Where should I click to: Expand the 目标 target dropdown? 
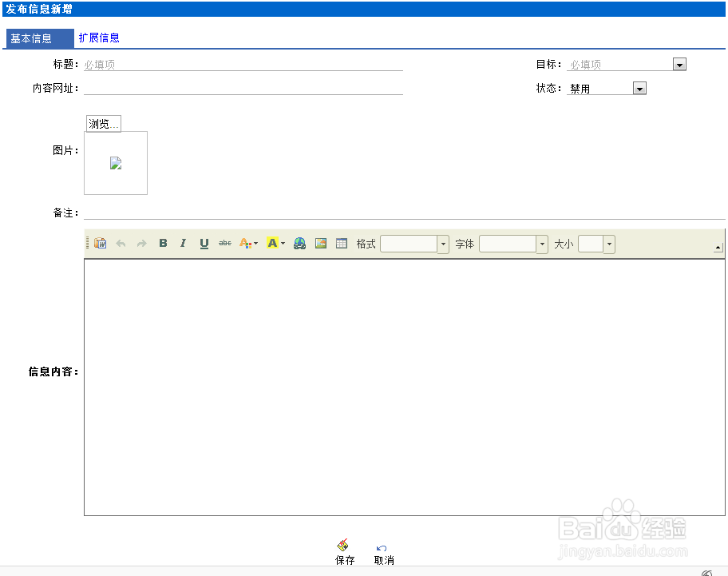tap(680, 64)
